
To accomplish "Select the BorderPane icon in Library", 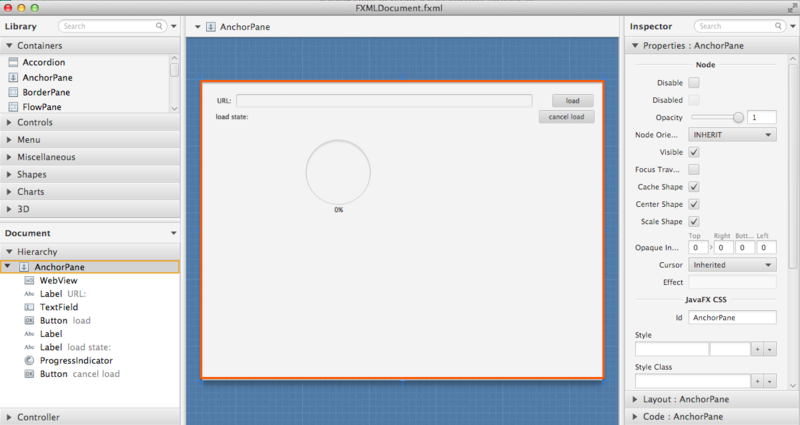I will point(13,92).
